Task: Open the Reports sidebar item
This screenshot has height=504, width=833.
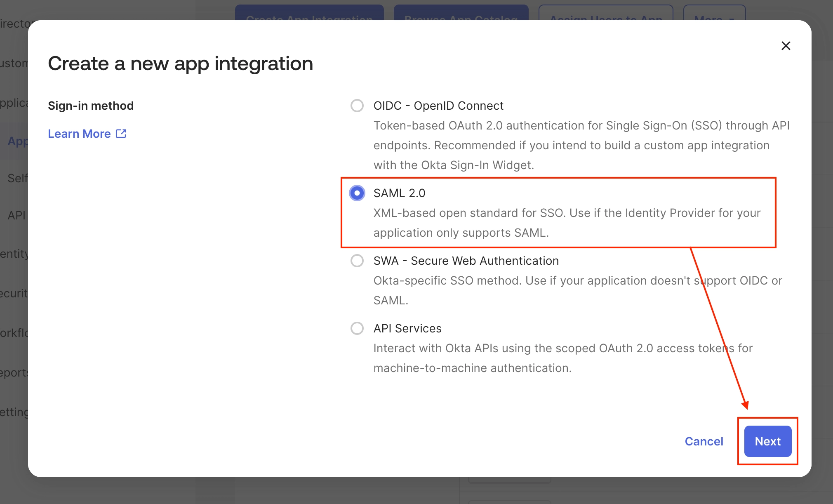Action: [14, 372]
